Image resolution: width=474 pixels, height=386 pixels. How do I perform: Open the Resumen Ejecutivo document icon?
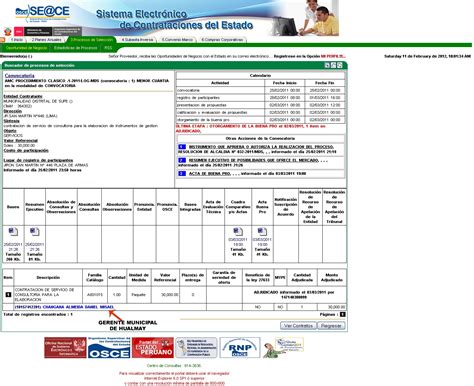click(35, 231)
